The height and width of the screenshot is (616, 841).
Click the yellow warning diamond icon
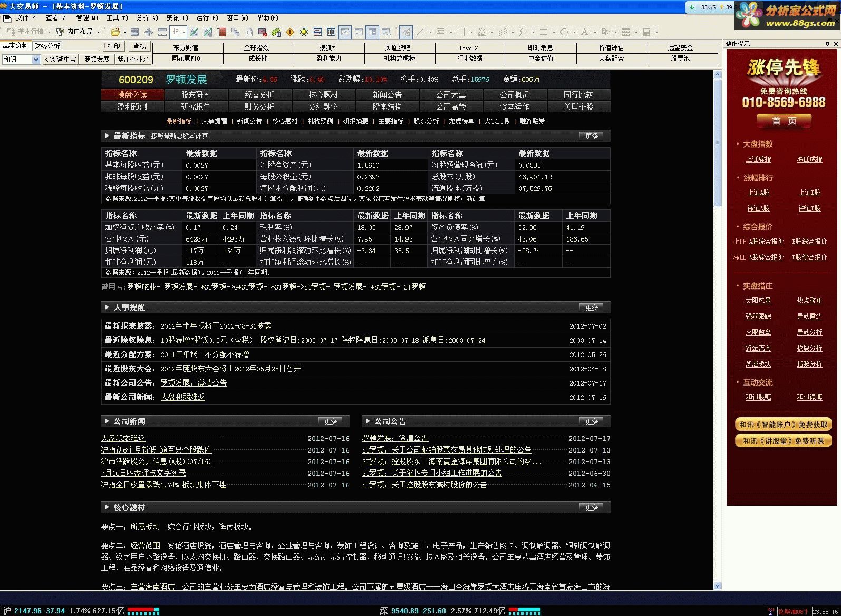289,32
